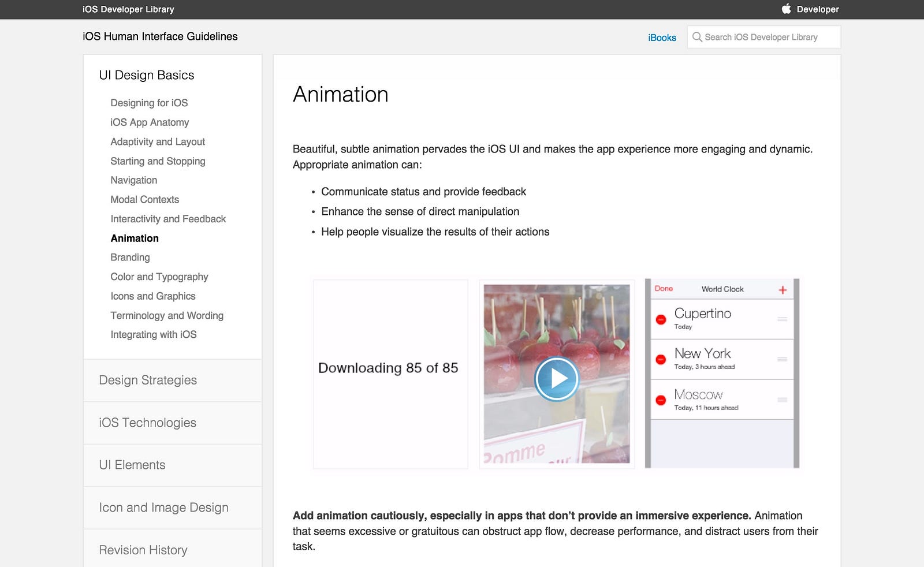Image resolution: width=924 pixels, height=567 pixels.
Task: Open Starting and Stopping page
Action: [158, 161]
